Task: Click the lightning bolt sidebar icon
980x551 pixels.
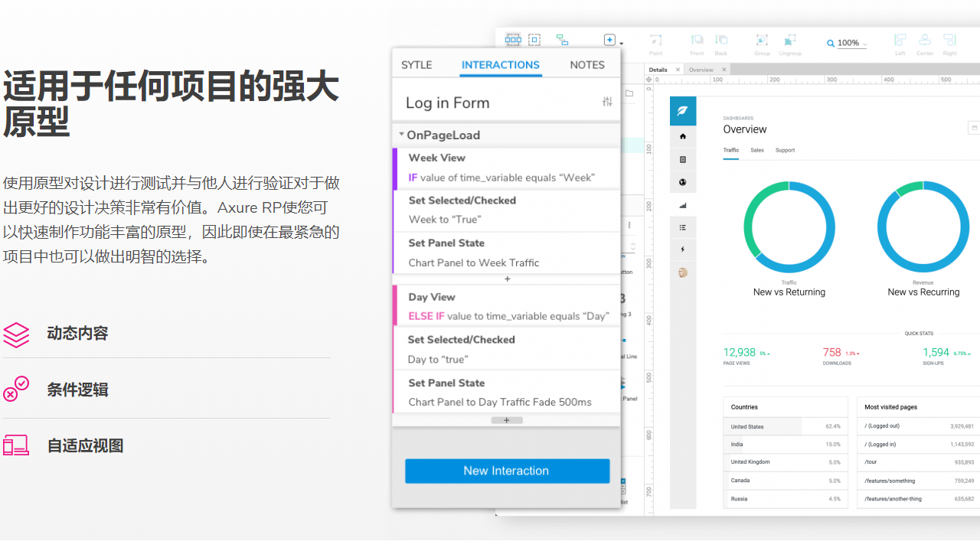Action: click(x=683, y=249)
